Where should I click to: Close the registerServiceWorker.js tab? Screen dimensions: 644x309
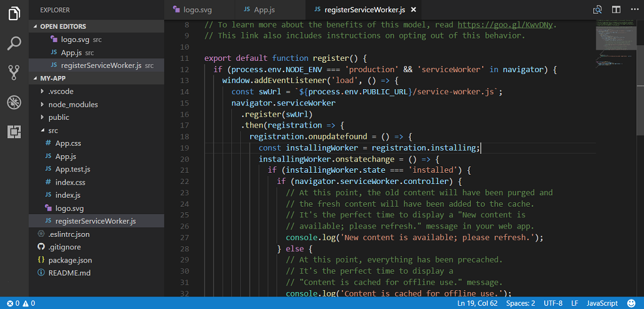(413, 10)
